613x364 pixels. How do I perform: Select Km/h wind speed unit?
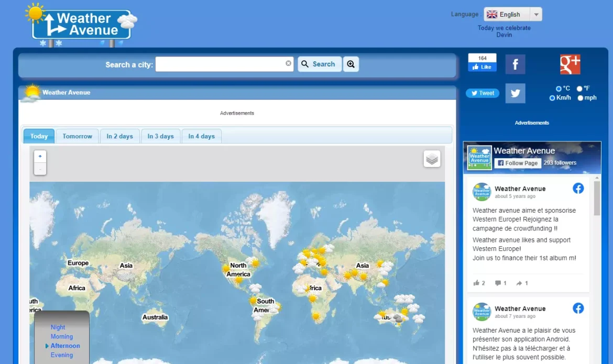[552, 98]
